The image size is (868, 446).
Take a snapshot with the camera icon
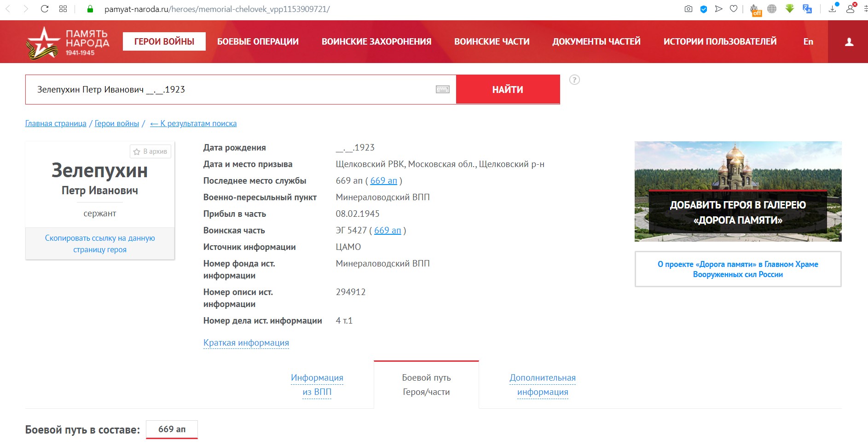pyautogui.click(x=689, y=9)
